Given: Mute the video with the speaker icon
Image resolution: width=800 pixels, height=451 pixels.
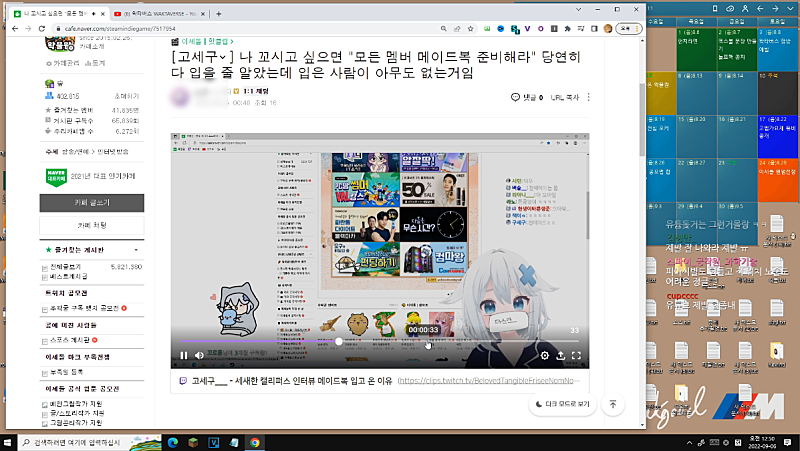Looking at the screenshot, I should (199, 355).
